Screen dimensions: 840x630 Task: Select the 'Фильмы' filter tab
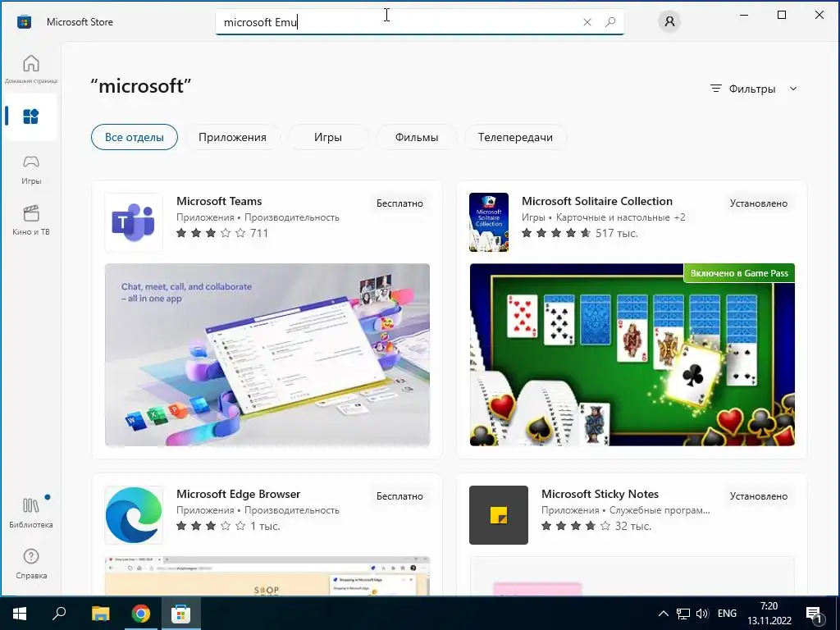(x=417, y=137)
